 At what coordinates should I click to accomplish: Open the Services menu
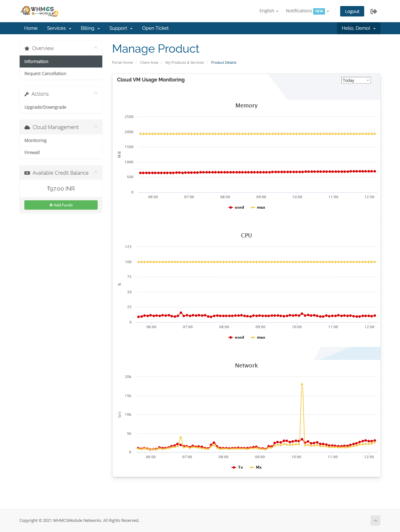tap(59, 28)
